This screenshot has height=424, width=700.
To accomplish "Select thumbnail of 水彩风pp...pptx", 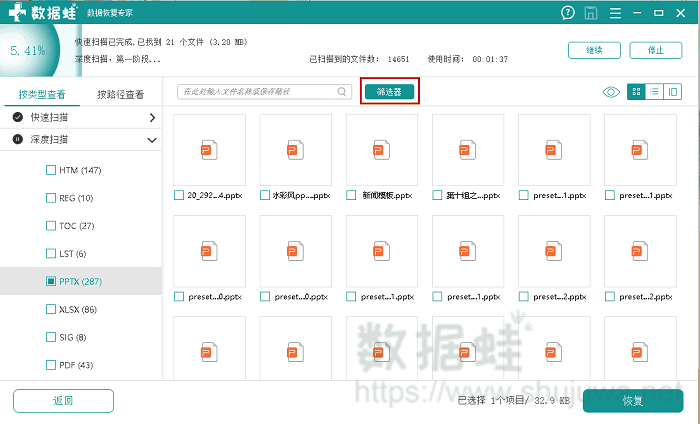I will [296, 150].
